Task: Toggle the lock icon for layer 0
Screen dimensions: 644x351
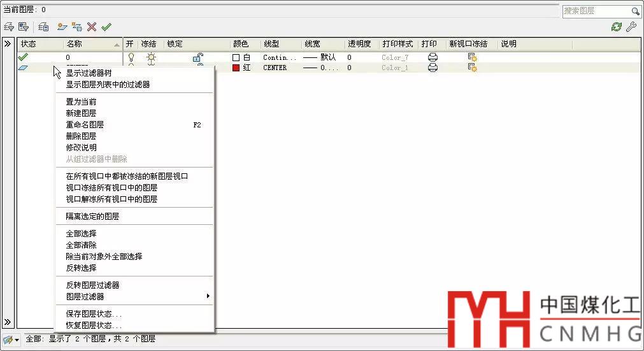Action: (198, 57)
